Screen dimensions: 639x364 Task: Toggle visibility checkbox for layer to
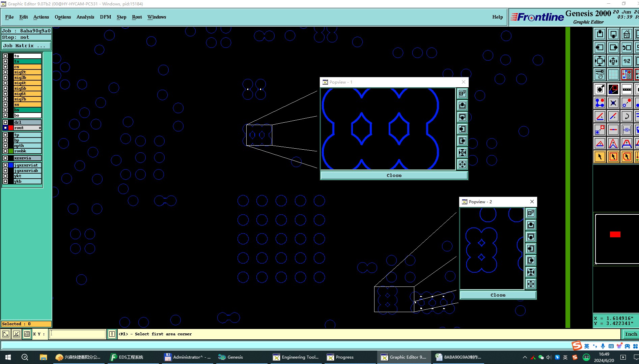[x=5, y=56]
